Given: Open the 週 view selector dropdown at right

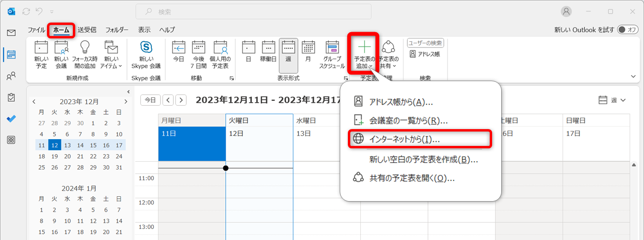Looking at the screenshot, I should click(x=612, y=100).
